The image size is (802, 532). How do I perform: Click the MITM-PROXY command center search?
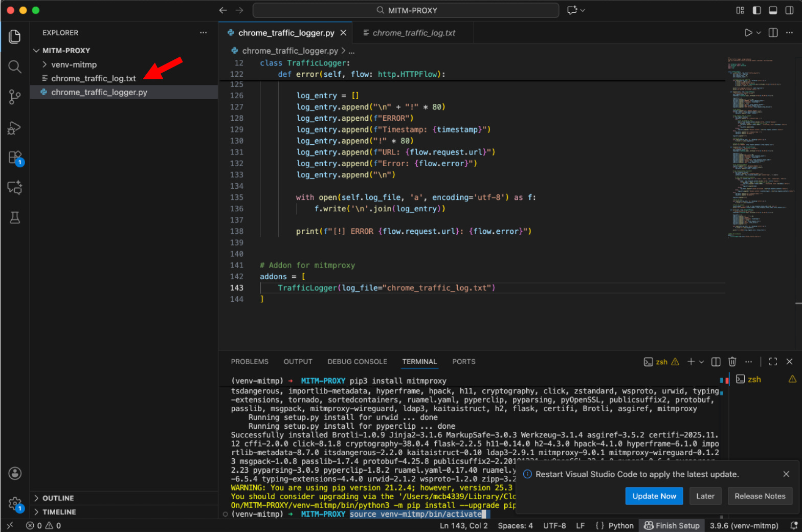[x=406, y=10]
